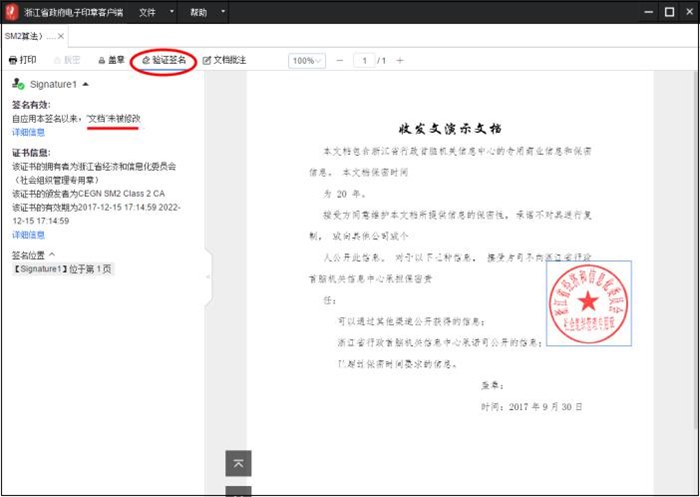Click the red seal application logo
This screenshot has height=497, width=700.
click(12, 12)
